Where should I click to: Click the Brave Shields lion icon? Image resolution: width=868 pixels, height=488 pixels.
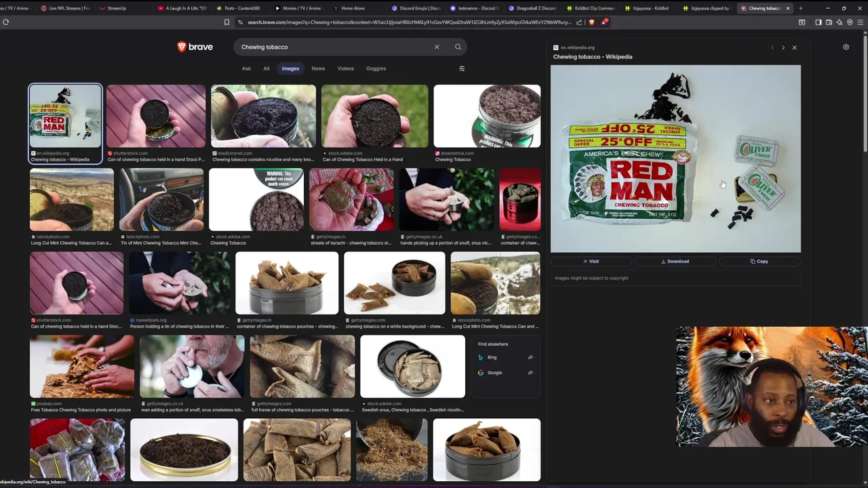(x=591, y=22)
